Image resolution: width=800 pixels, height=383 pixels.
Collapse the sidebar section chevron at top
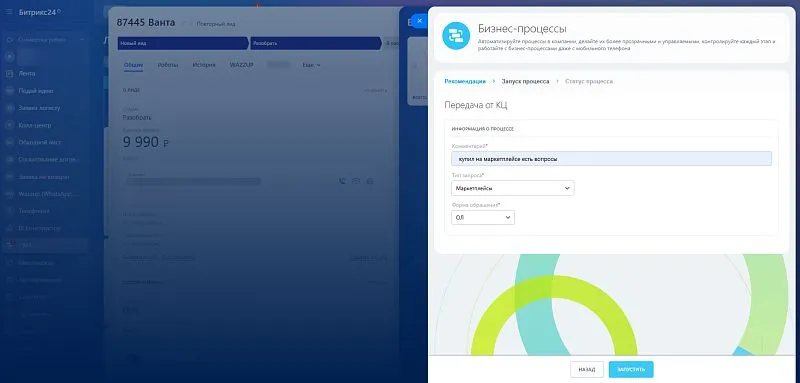tap(82, 39)
